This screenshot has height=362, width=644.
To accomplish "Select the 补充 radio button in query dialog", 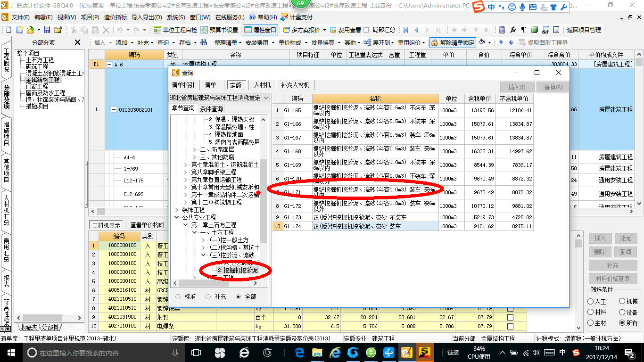I will (x=208, y=297).
